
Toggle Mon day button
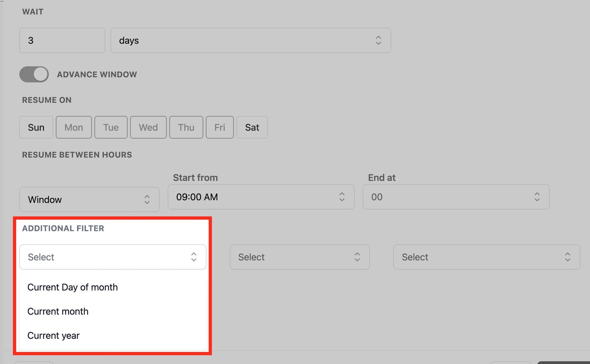[74, 128]
